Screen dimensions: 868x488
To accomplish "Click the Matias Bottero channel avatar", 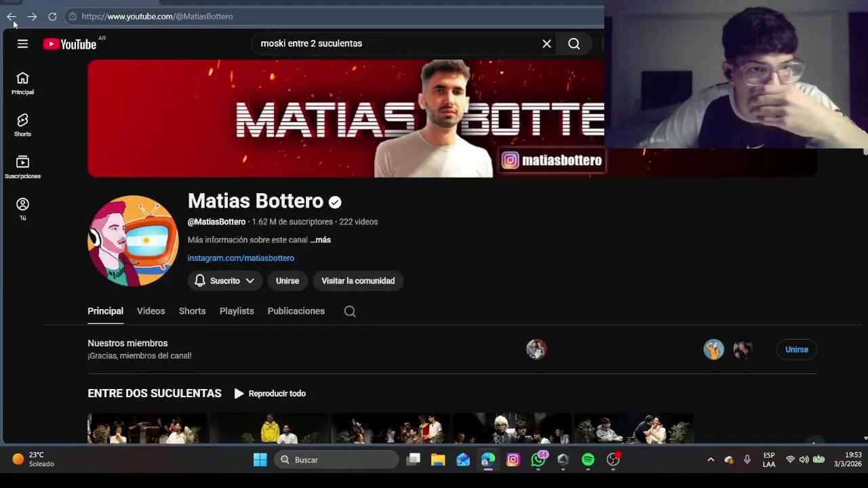I will click(x=133, y=241).
